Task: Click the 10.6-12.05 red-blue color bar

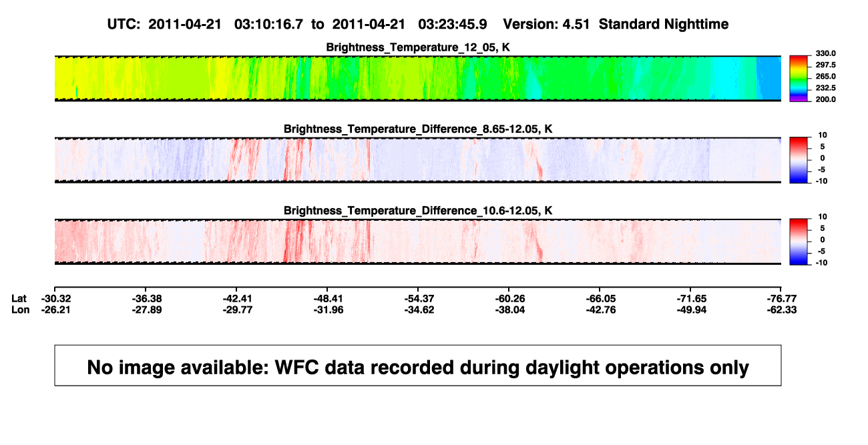Action: click(799, 241)
